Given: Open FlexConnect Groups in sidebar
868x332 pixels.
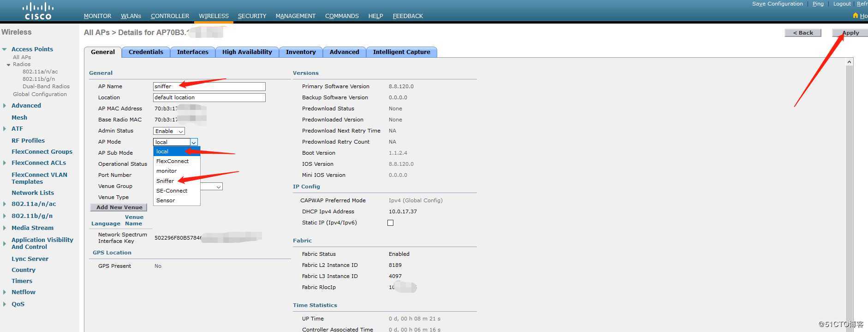Looking at the screenshot, I should point(42,152).
